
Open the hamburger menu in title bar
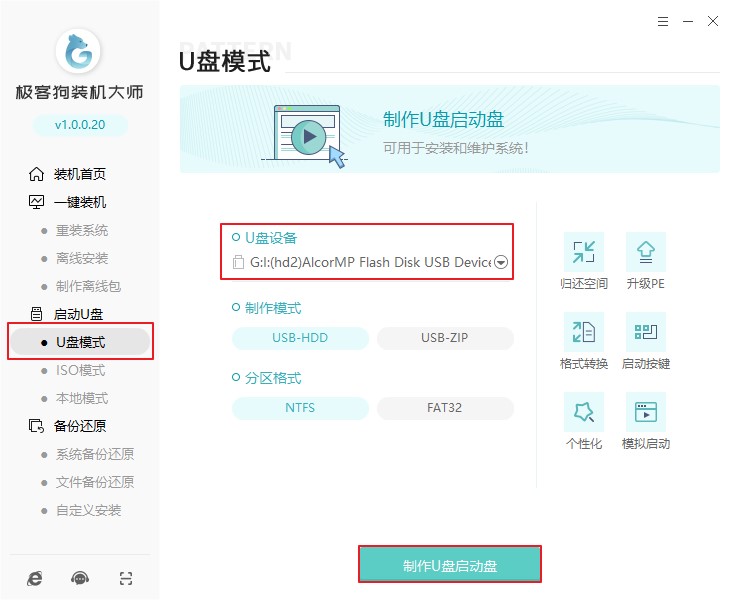(x=664, y=21)
